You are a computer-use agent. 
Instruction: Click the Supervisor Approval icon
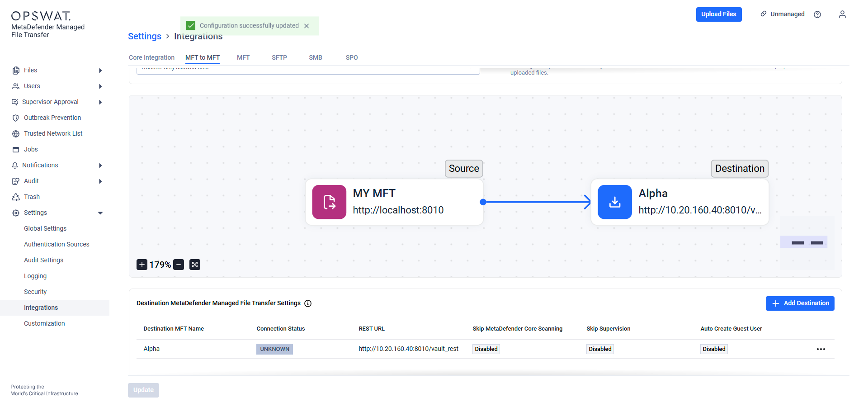pyautogui.click(x=15, y=102)
